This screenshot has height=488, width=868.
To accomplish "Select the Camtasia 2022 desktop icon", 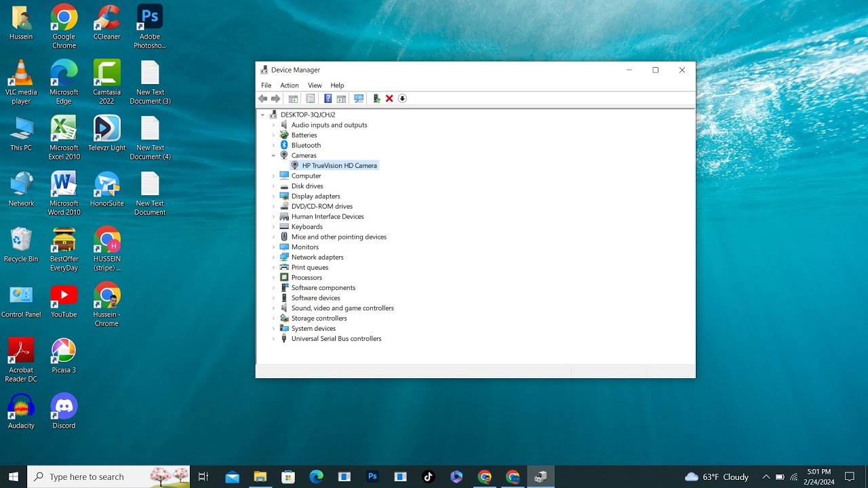I will 106,83.
